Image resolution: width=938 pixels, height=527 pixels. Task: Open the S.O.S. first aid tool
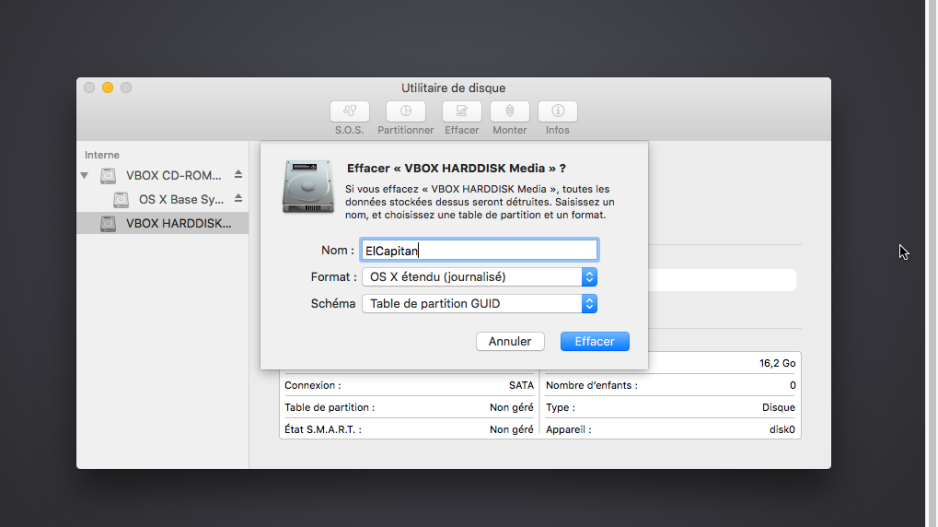[x=349, y=111]
